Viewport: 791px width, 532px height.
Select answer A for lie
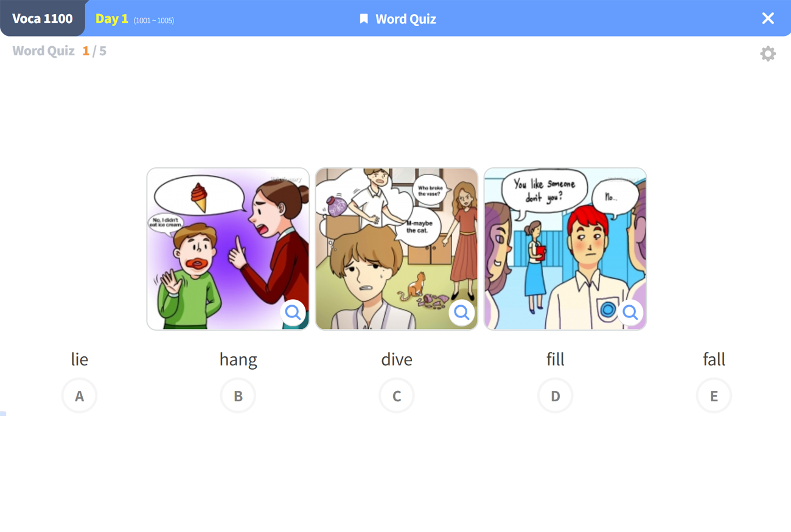click(79, 396)
